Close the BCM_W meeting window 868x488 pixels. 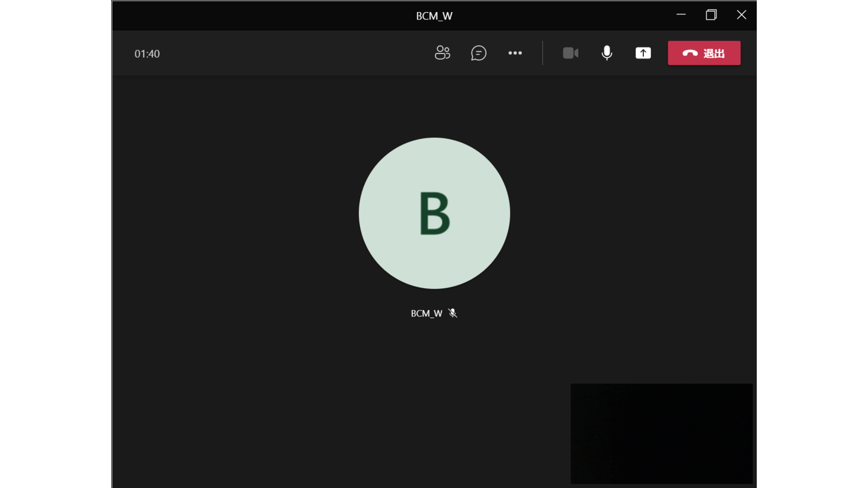click(741, 15)
